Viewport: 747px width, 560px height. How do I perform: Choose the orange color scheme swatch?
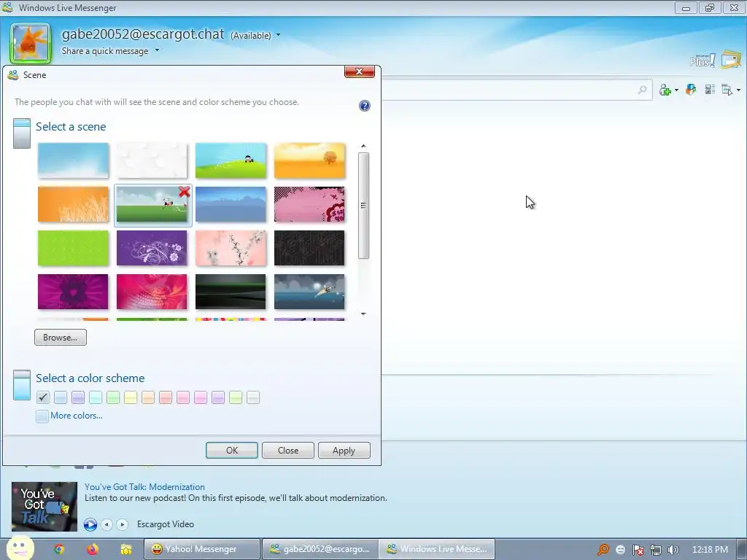click(148, 397)
